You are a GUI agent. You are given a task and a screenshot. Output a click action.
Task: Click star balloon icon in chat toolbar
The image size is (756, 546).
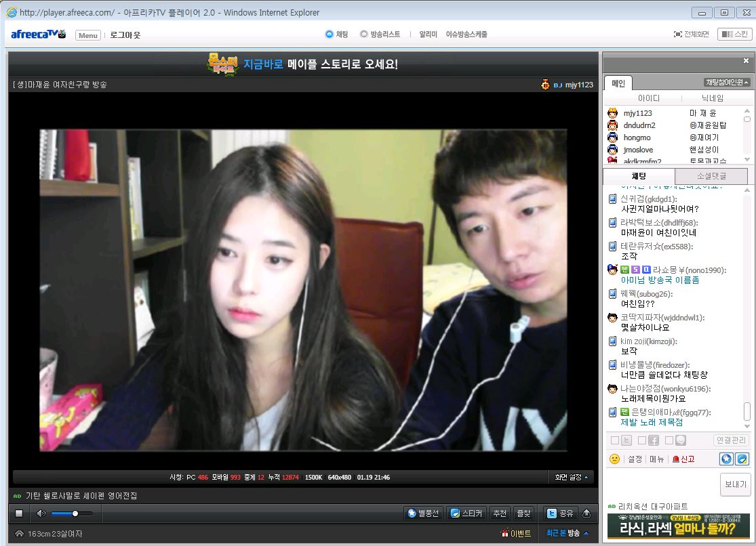[727, 459]
